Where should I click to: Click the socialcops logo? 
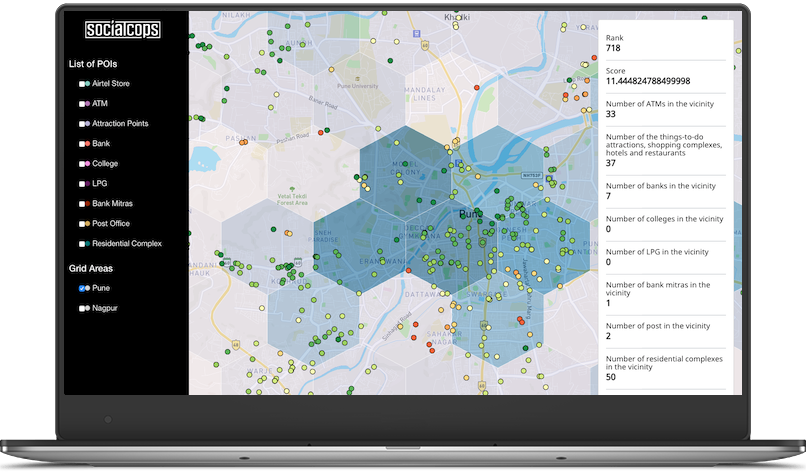122,29
